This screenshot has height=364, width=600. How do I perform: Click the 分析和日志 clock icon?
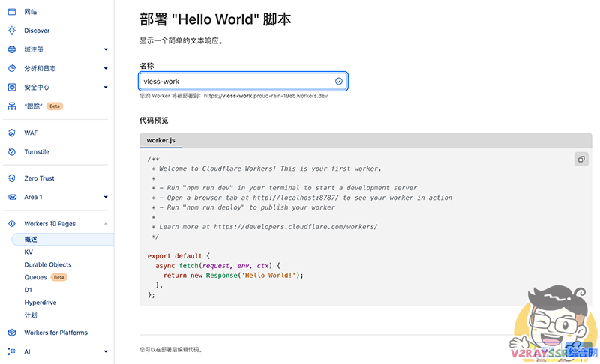[x=11, y=68]
